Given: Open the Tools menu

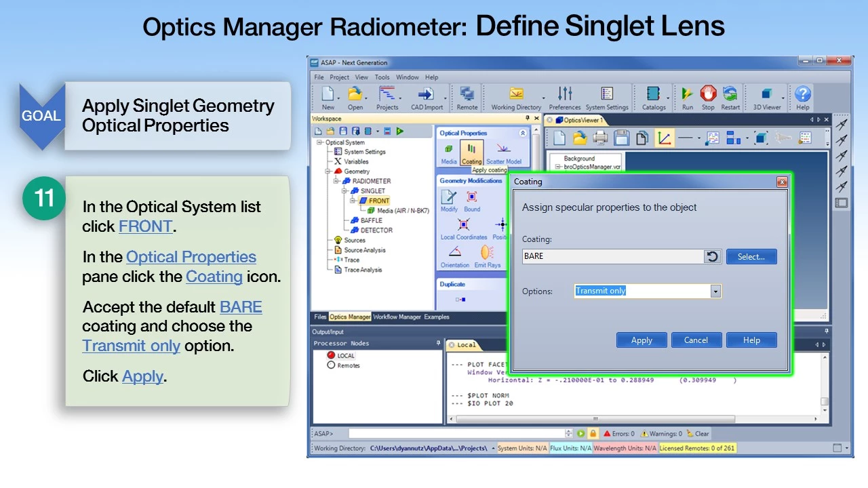Looking at the screenshot, I should point(382,77).
